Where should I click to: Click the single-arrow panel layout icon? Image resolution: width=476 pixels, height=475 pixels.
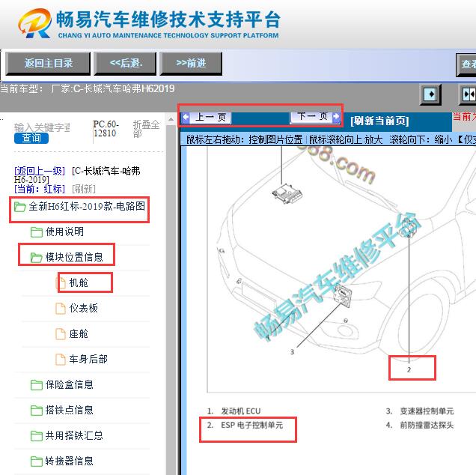coord(430,94)
